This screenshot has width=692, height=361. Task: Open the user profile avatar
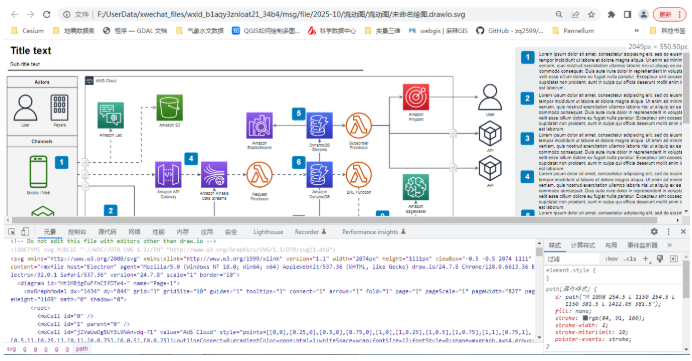(x=643, y=15)
